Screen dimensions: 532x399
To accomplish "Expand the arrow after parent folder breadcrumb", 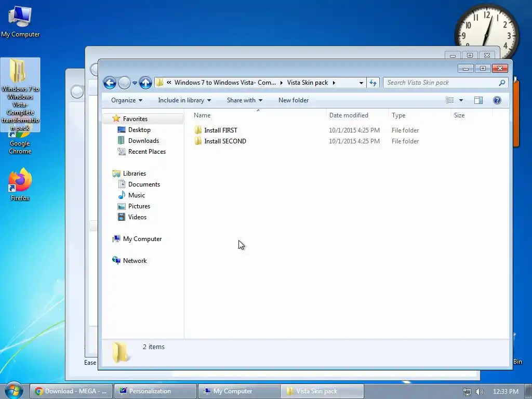I will [x=281, y=83].
